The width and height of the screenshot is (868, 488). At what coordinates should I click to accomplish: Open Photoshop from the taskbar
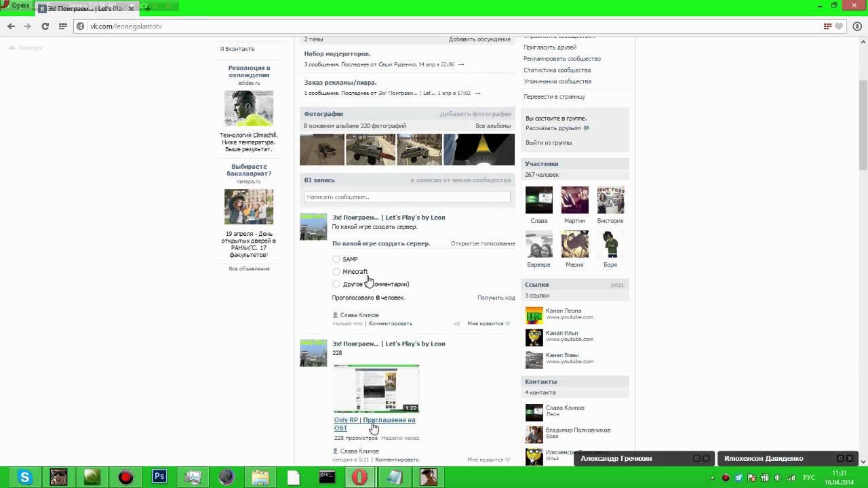(x=159, y=477)
